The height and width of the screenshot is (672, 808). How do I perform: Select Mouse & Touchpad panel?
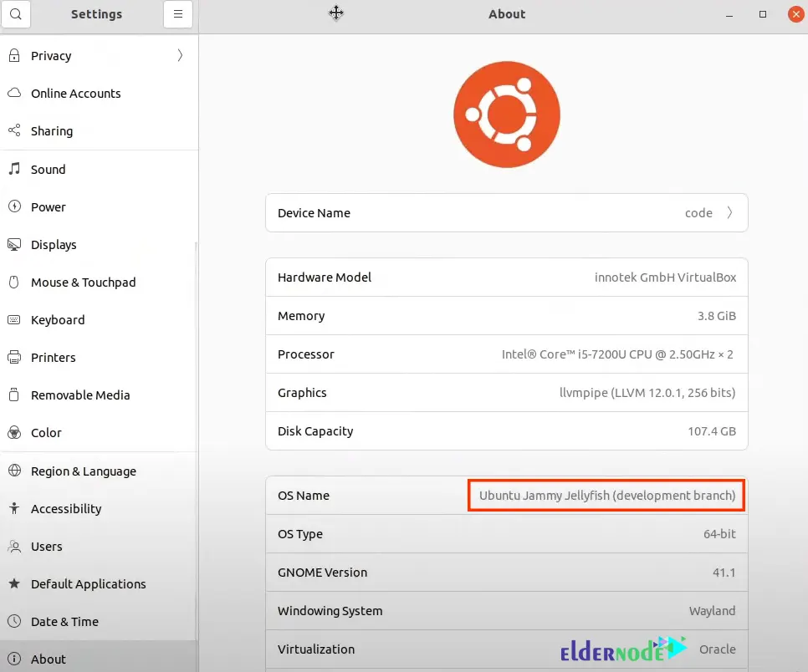[83, 283]
